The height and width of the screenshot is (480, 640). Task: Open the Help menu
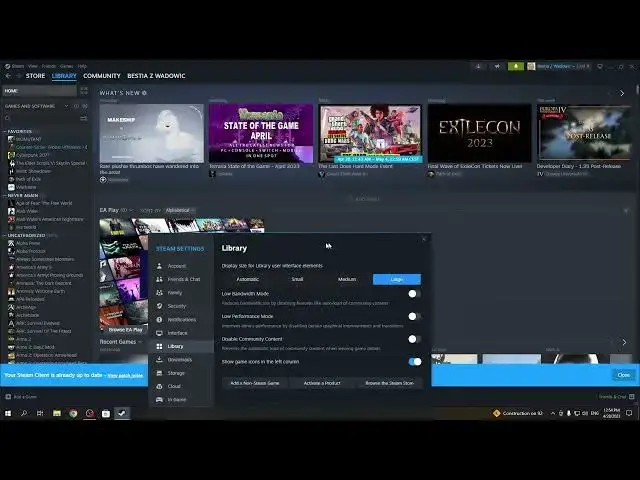point(82,66)
